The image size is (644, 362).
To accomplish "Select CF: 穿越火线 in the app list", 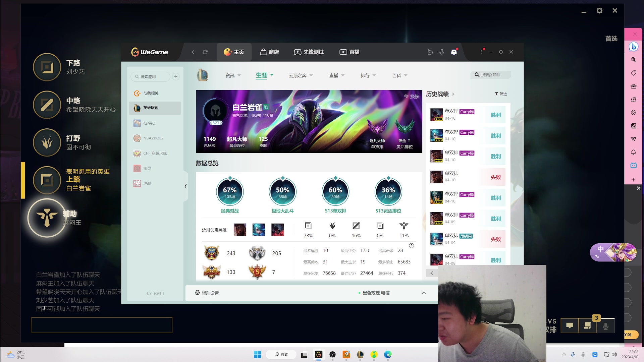I will [x=155, y=153].
